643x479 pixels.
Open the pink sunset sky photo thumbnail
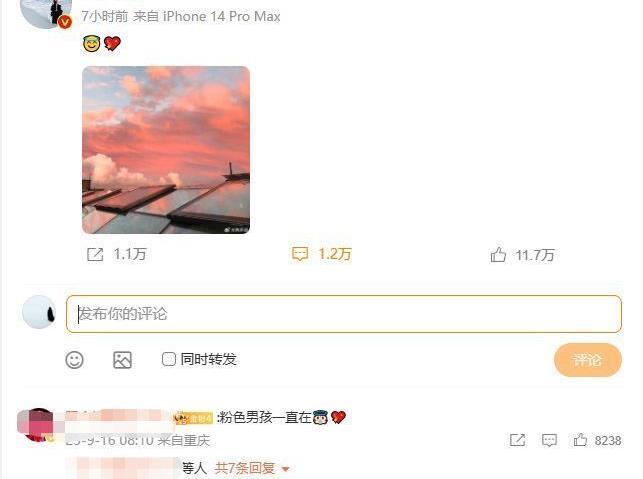click(166, 150)
